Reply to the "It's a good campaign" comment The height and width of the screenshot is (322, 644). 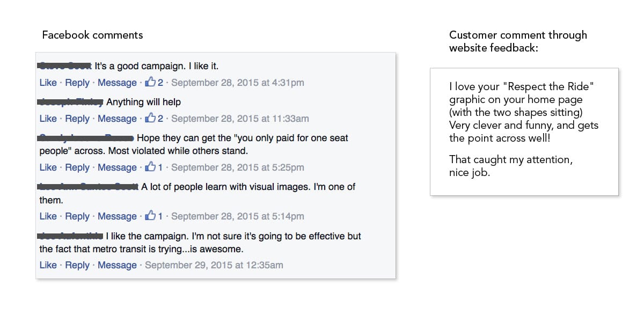point(77,83)
